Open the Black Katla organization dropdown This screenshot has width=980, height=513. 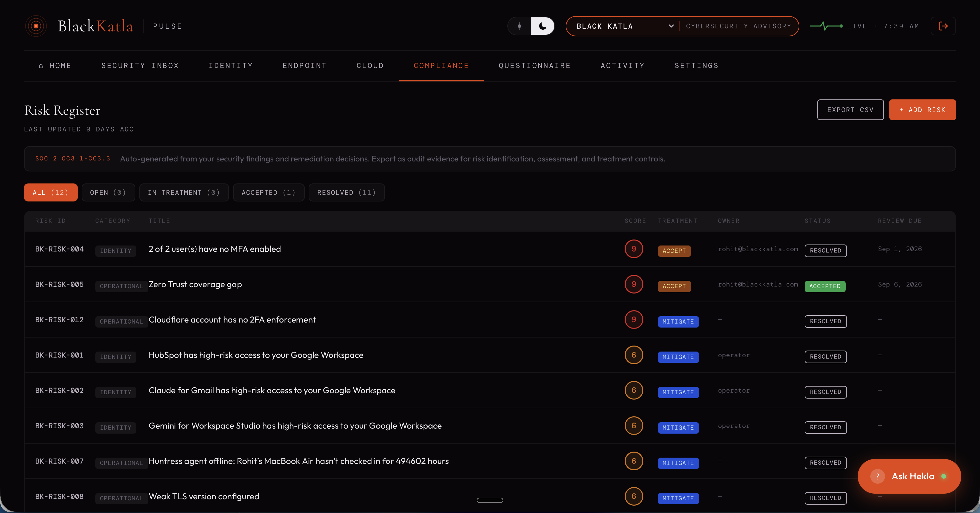click(x=625, y=26)
